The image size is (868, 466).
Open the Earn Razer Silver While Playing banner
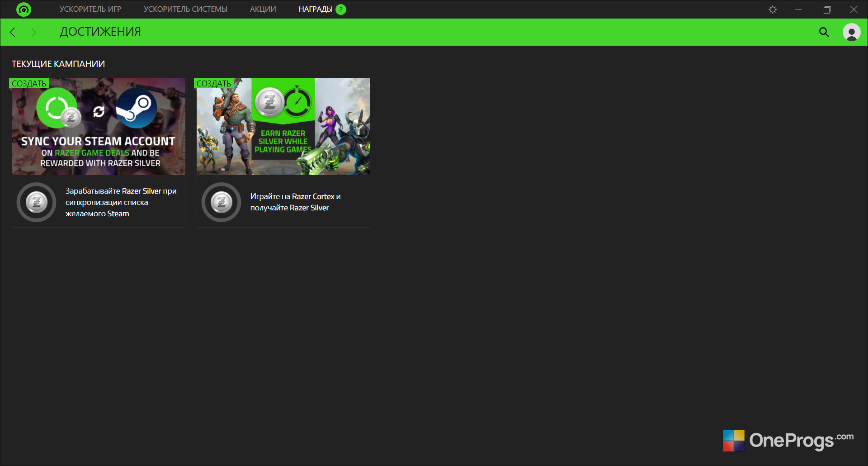283,127
